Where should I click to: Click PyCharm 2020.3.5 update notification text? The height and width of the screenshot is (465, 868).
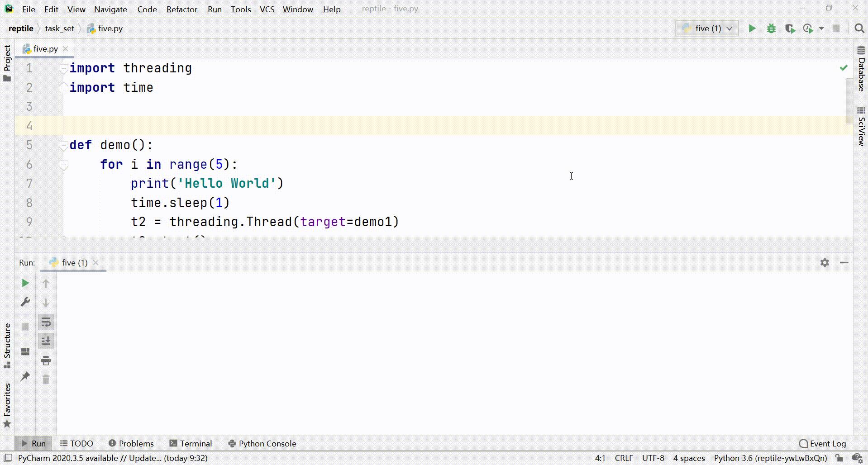point(113,458)
